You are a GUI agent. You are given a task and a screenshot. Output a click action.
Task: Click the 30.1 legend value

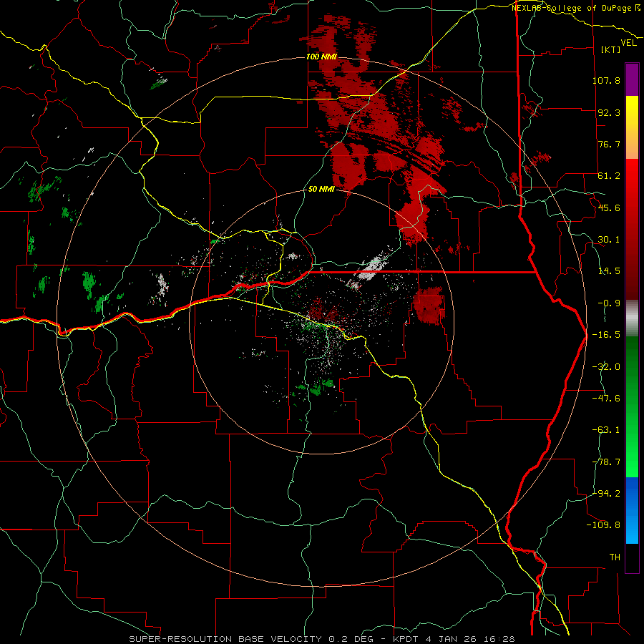609,240
